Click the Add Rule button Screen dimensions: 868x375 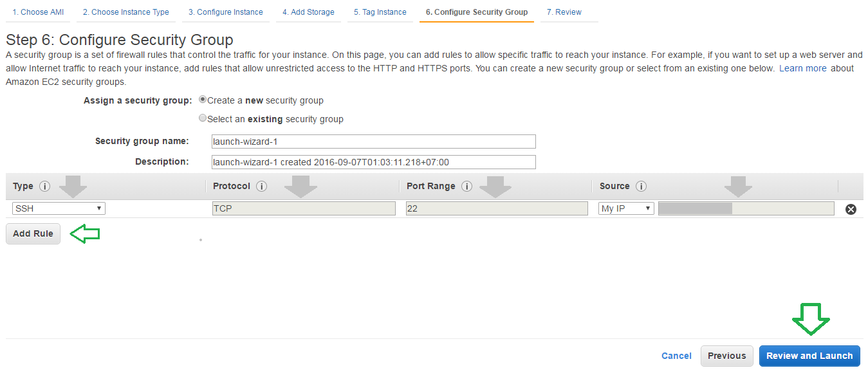[x=33, y=233]
